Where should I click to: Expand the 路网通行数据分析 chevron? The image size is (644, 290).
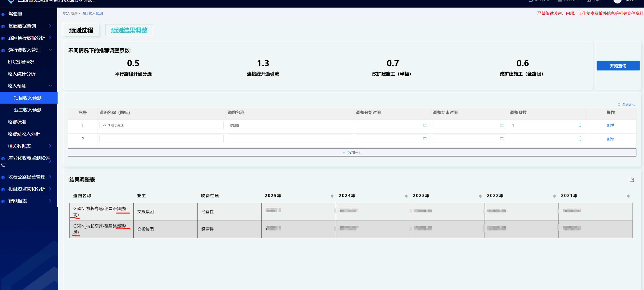[x=50, y=38]
